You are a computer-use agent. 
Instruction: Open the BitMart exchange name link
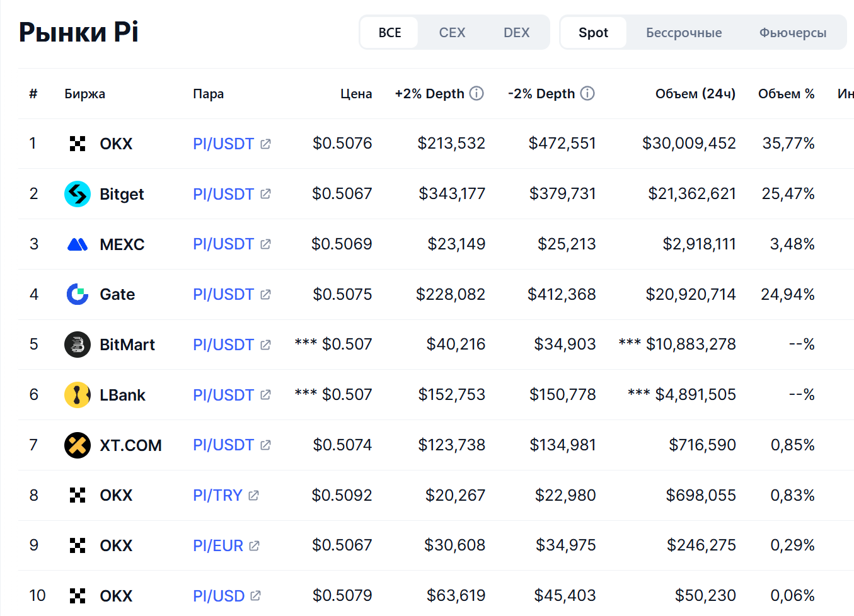127,345
